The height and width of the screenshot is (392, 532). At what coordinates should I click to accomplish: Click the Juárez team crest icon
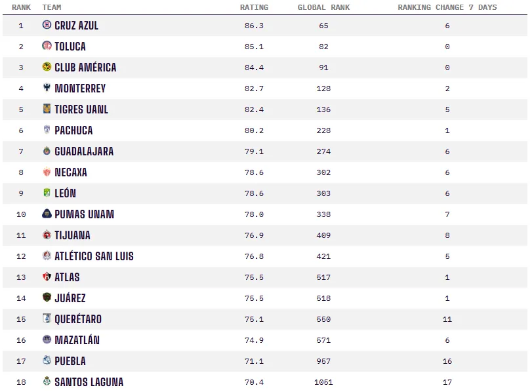47,298
